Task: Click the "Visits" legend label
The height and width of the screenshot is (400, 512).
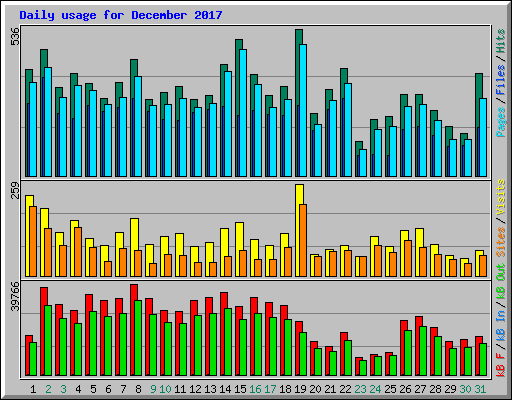Action: [500, 197]
